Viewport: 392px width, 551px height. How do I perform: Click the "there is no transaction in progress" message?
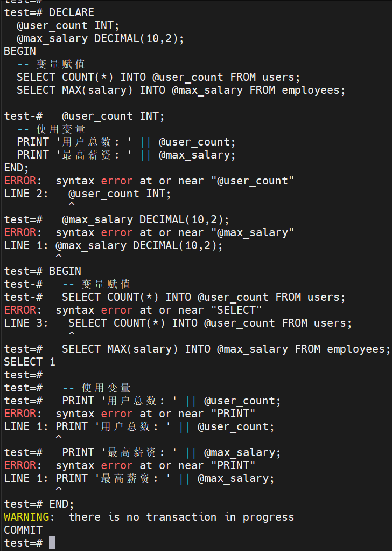tap(181, 517)
